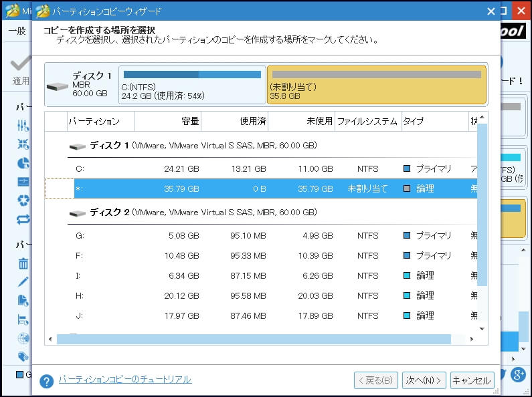The height and width of the screenshot is (397, 532).
Task: Click the primary type square in G: row
Action: point(407,235)
